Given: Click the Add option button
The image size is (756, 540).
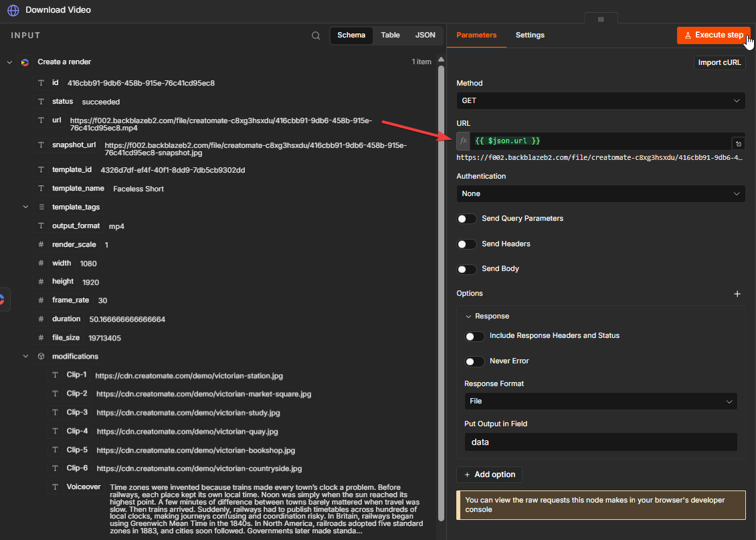Looking at the screenshot, I should tap(489, 475).
